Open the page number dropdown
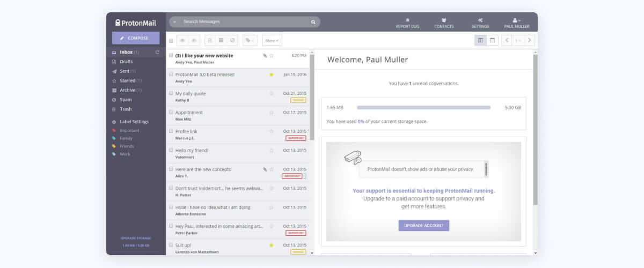This screenshot has height=268, width=644. [518, 40]
